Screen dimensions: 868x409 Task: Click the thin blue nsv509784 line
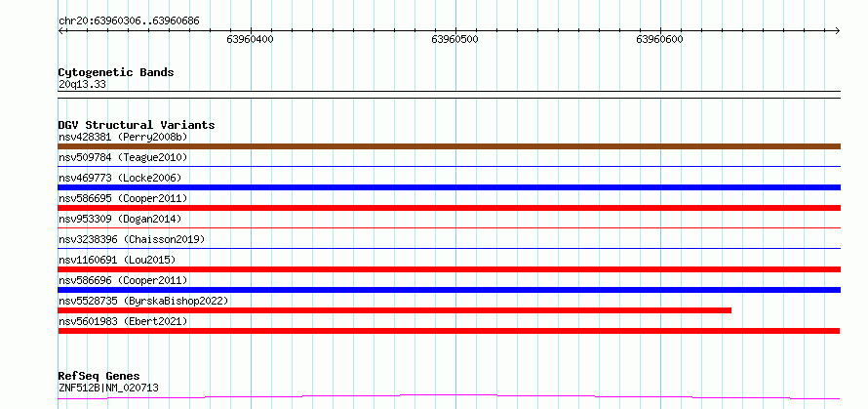click(x=449, y=166)
